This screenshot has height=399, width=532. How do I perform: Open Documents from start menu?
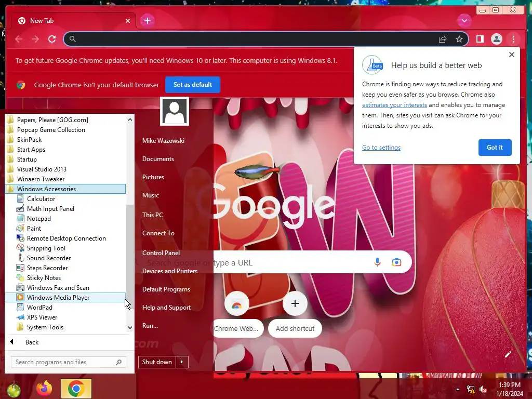pyautogui.click(x=158, y=159)
